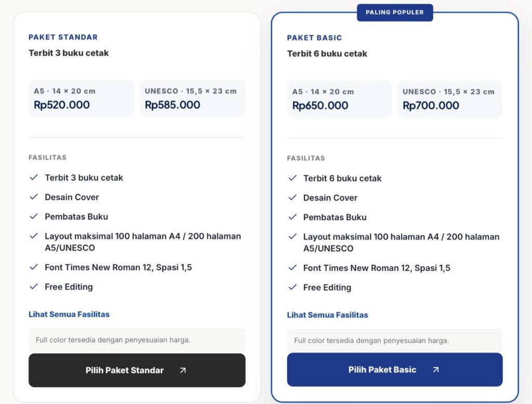Expand Lihat Semua Fasilitas in Paket Basic
The width and height of the screenshot is (532, 404).
327,315
